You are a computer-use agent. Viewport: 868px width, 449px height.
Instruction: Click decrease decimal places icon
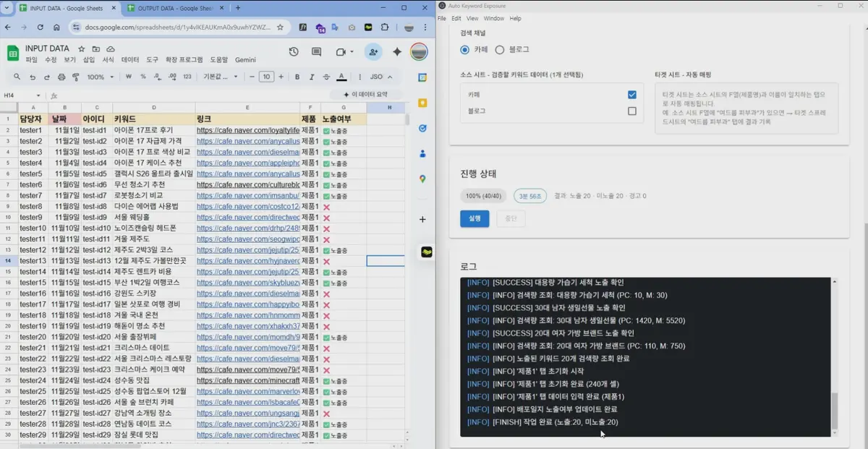click(158, 77)
